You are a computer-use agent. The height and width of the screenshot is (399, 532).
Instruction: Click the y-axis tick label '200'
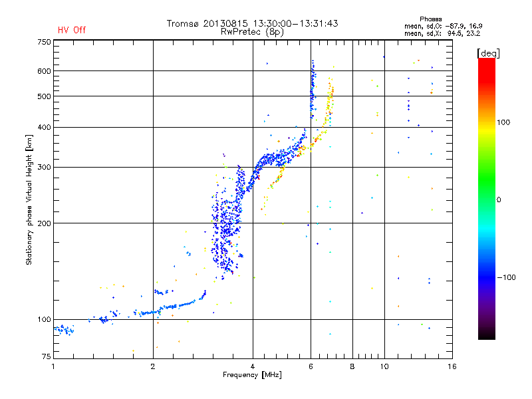[45, 223]
